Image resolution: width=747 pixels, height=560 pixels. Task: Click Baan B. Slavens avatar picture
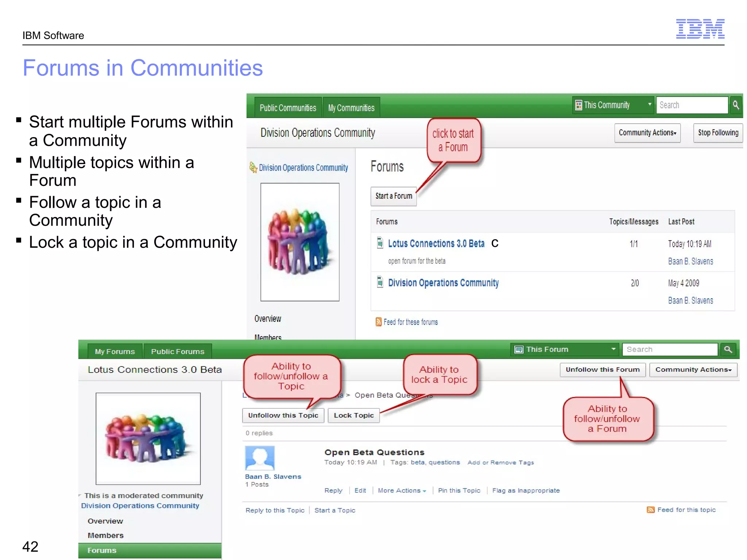tap(260, 458)
